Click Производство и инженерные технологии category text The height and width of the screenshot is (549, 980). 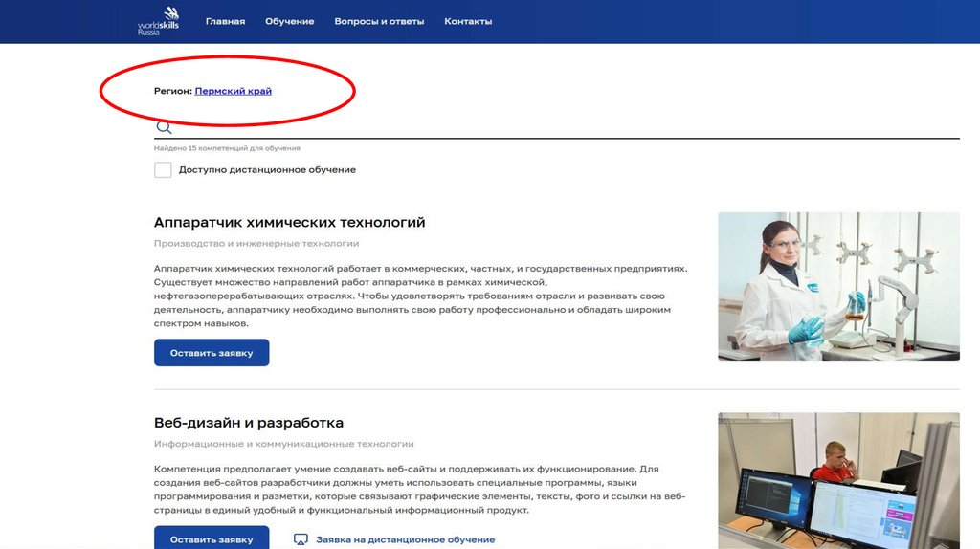click(x=256, y=244)
